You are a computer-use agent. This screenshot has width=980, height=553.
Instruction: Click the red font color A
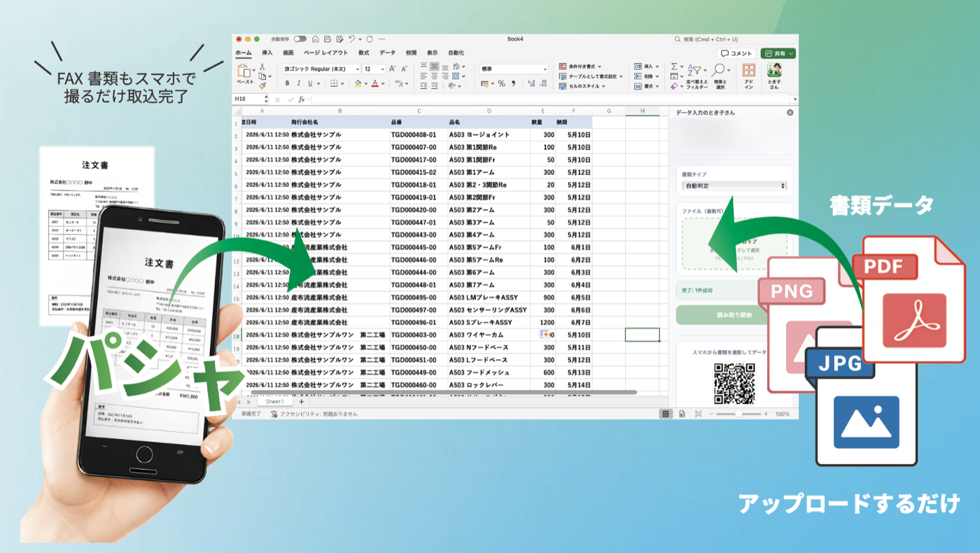pyautogui.click(x=374, y=83)
